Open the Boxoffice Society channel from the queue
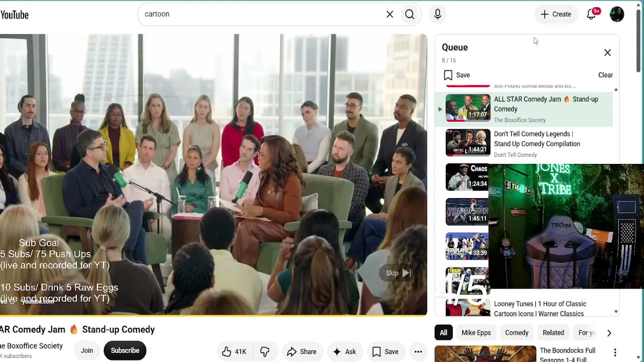 click(x=520, y=120)
